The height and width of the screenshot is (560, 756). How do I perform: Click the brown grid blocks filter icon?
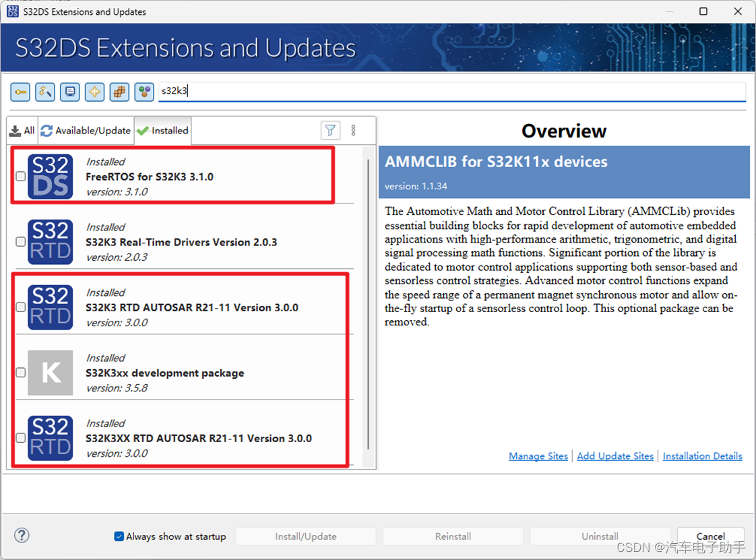tap(119, 92)
